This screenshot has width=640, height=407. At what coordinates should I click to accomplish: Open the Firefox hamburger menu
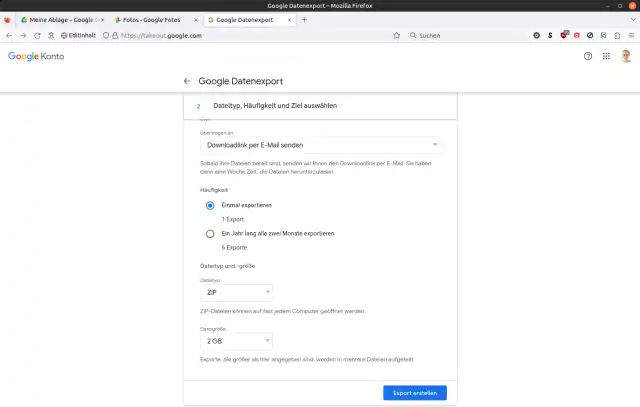click(631, 36)
